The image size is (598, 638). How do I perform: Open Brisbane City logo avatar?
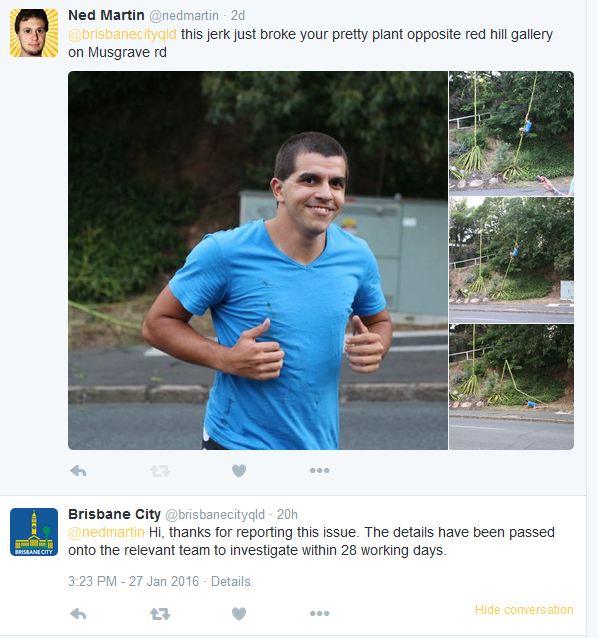34,532
